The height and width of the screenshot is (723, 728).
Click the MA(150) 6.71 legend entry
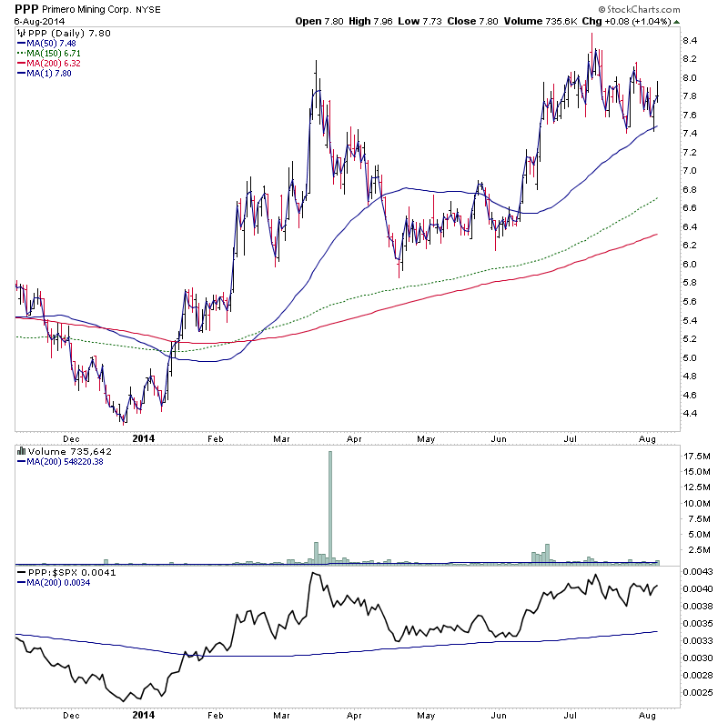point(54,54)
